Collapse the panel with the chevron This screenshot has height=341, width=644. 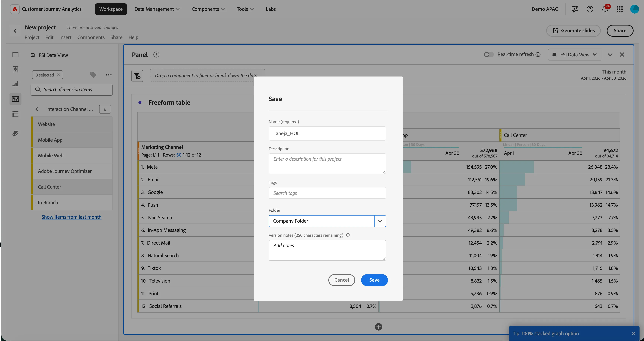(610, 55)
